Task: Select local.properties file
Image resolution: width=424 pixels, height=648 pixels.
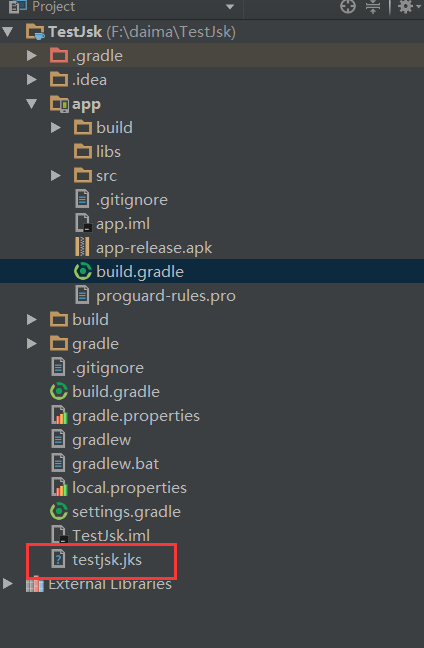Action: 129,488
